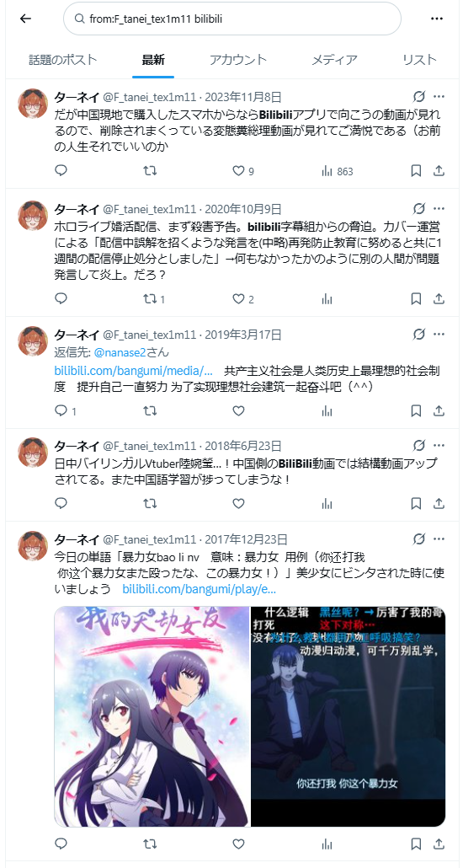Share the 2018年6月23日 Vtuber post
The height and width of the screenshot is (868, 463).
click(439, 503)
